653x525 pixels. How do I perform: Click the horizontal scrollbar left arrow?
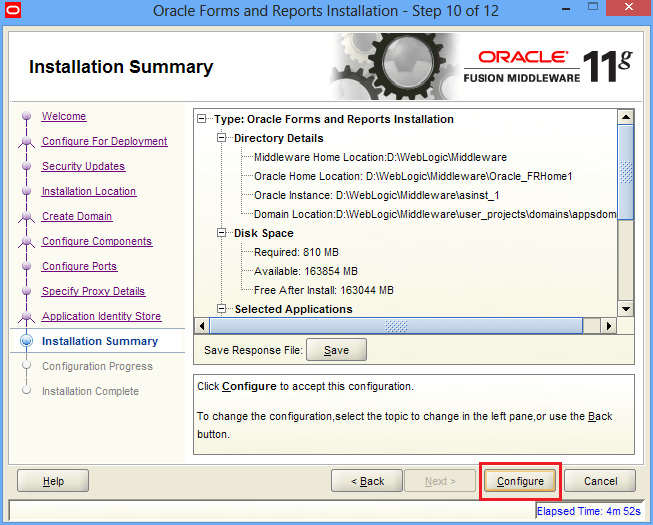pyautogui.click(x=202, y=326)
